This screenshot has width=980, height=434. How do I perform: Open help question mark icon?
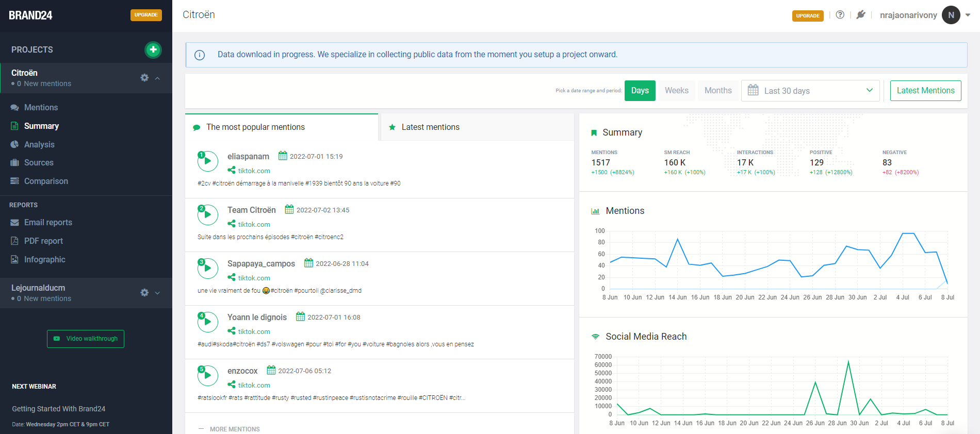pos(840,14)
